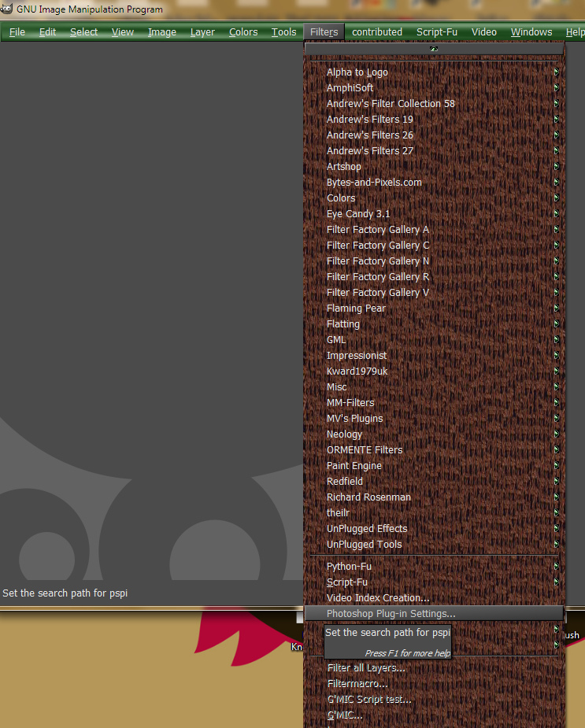Expand Filter Factory Gallery R submenu

[434, 277]
